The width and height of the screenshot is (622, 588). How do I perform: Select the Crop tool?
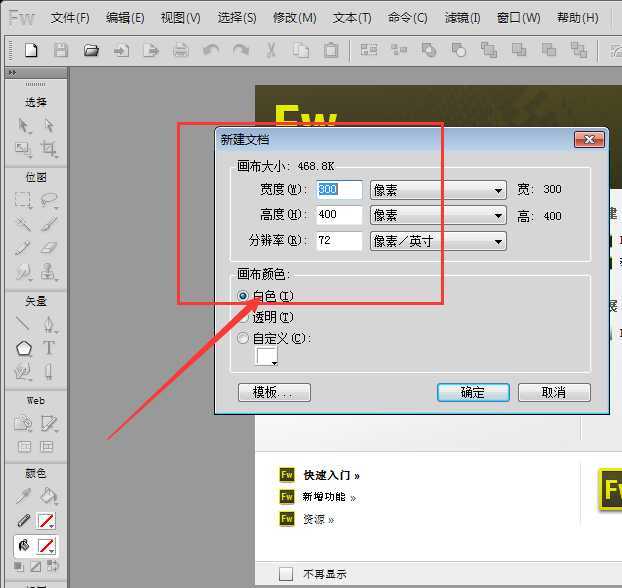[x=49, y=149]
